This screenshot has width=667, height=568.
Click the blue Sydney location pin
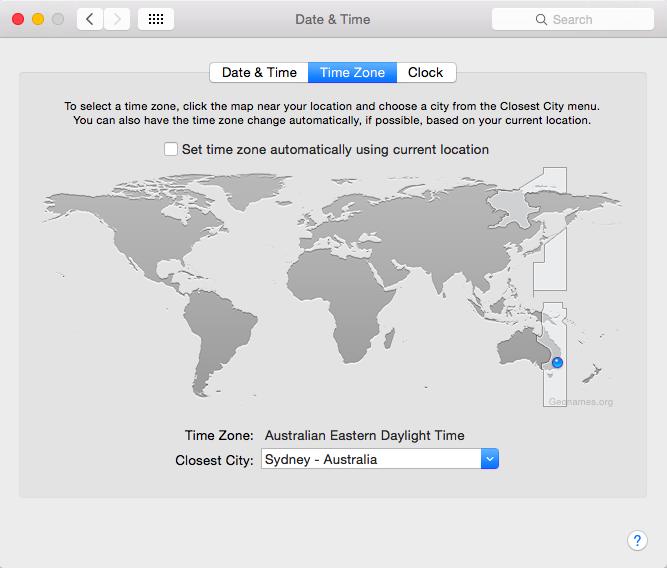557,362
